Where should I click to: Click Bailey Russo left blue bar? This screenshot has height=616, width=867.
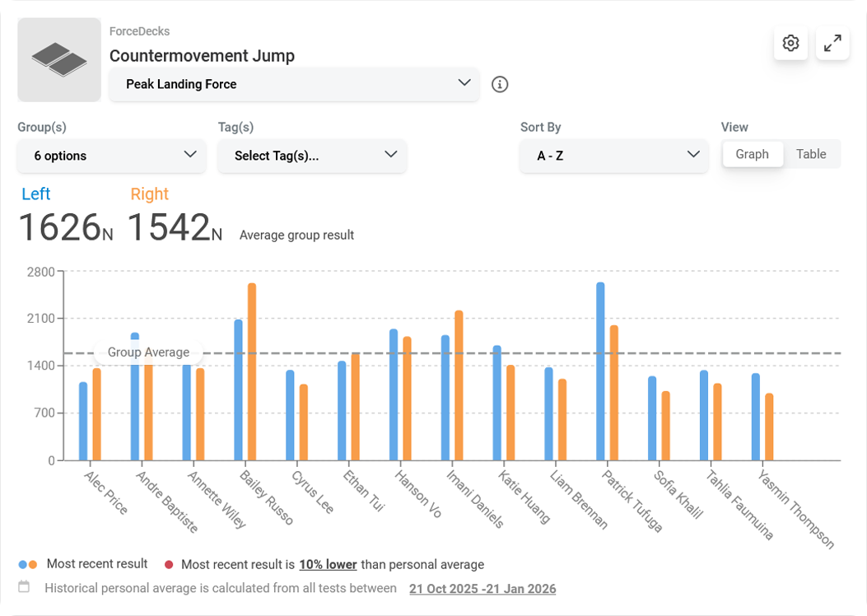(238, 390)
